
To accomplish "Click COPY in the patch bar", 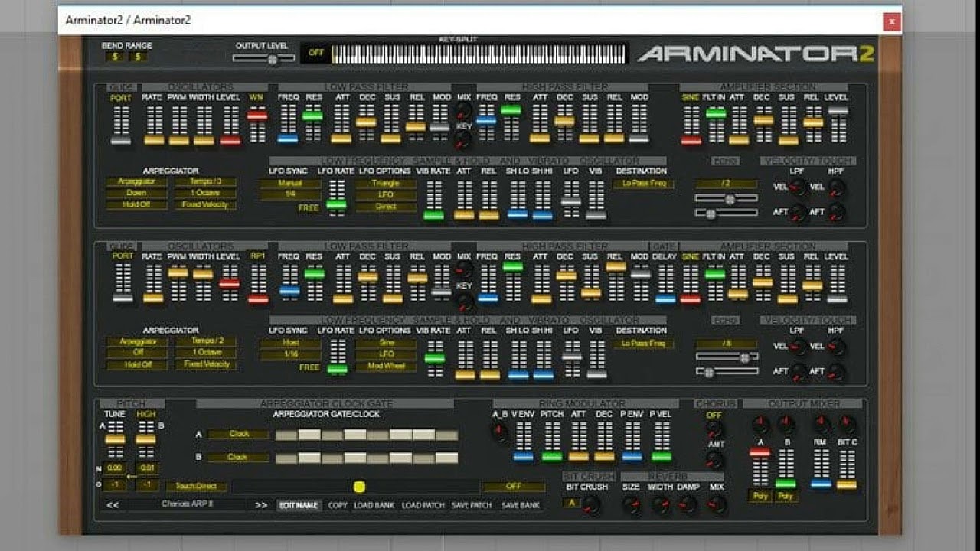I will (338, 505).
